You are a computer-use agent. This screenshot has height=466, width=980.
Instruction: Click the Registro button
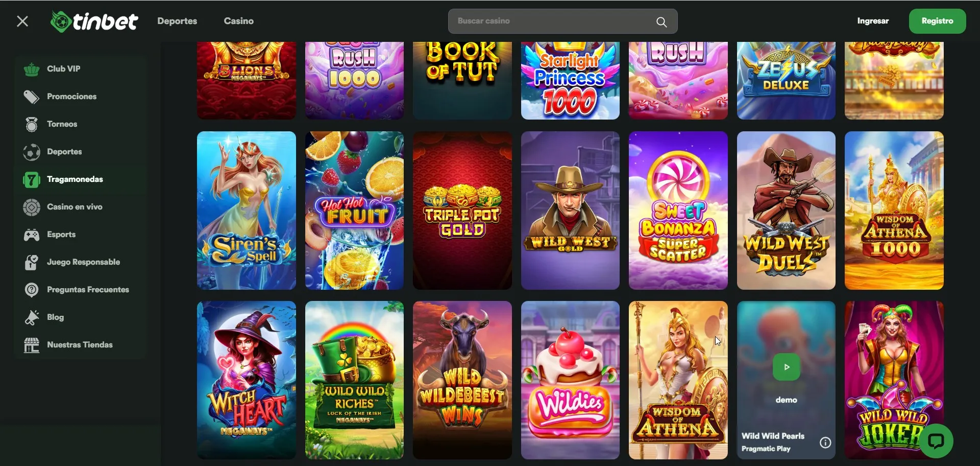point(937,21)
